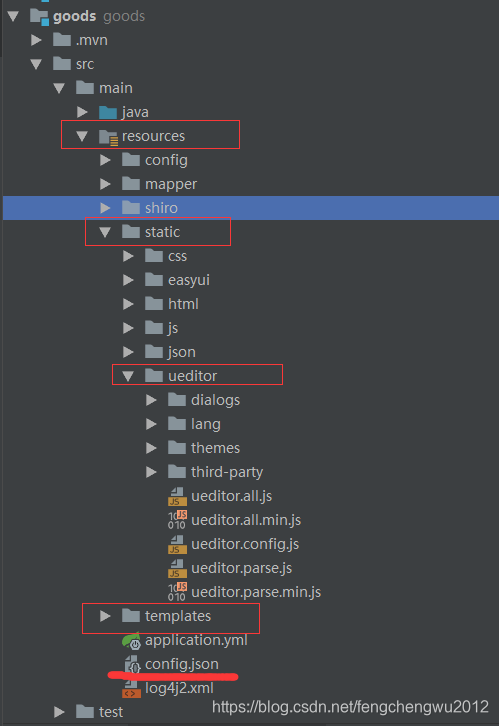This screenshot has width=499, height=726.
Task: Select the ueditor.all.min.js file name
Action: [x=246, y=520]
